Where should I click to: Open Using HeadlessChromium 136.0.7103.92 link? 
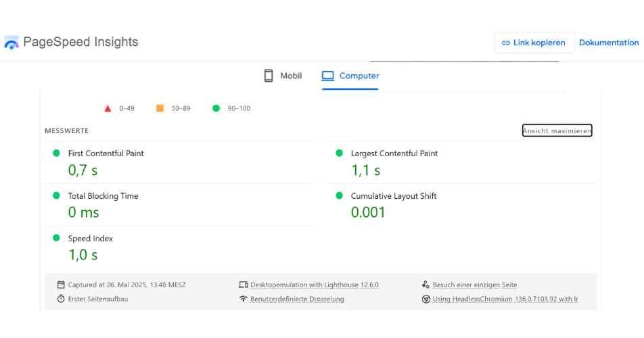[505, 299]
